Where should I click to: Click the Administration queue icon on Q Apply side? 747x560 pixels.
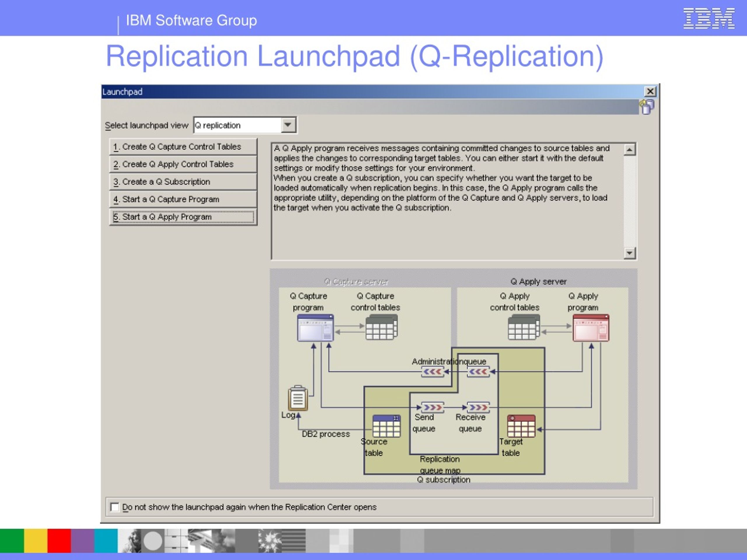pos(479,372)
